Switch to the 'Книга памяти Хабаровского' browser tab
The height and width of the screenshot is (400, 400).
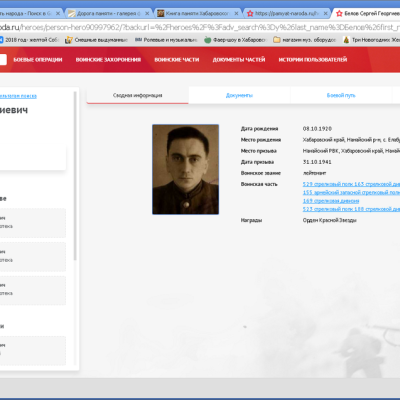coord(197,13)
